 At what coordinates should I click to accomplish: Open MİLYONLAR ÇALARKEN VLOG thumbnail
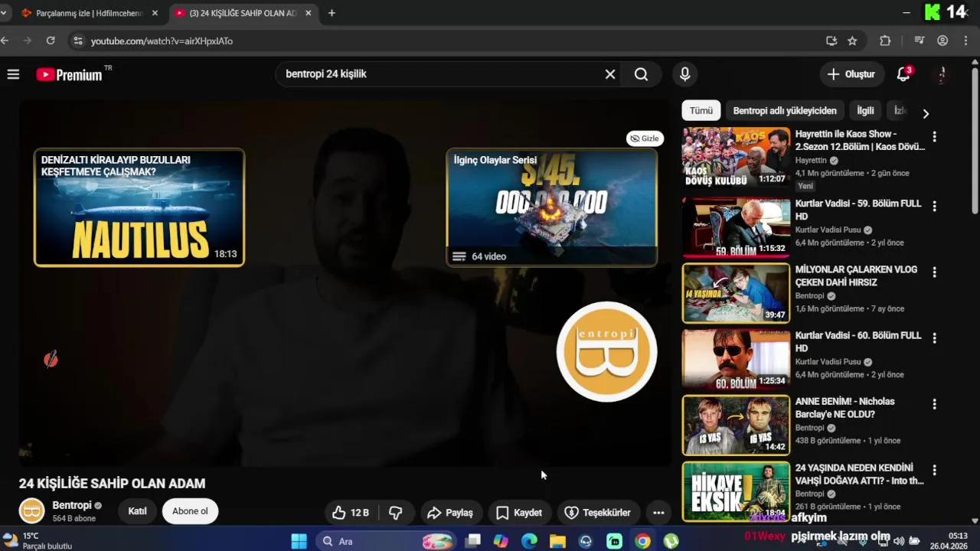pyautogui.click(x=736, y=293)
